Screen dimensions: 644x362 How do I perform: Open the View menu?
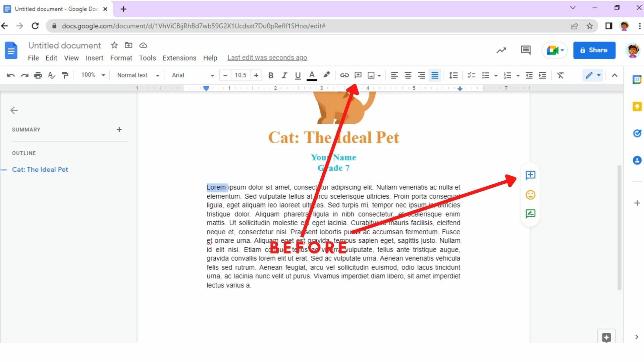[71, 58]
